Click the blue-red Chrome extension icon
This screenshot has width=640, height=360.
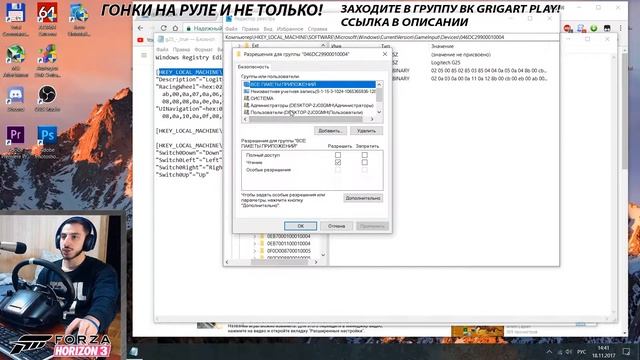click(x=581, y=28)
